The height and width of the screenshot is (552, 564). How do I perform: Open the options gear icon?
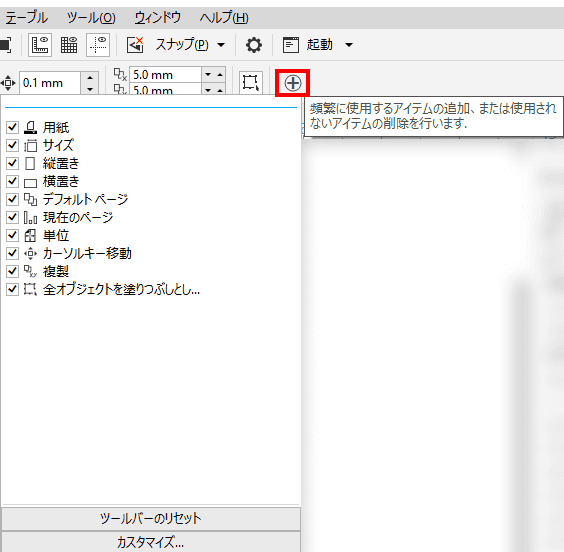click(254, 45)
